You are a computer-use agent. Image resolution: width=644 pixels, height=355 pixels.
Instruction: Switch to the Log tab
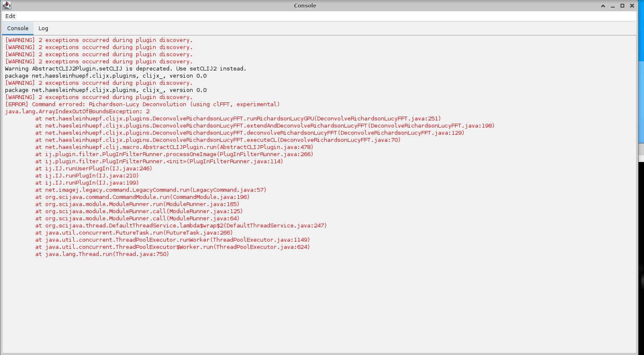click(x=43, y=28)
